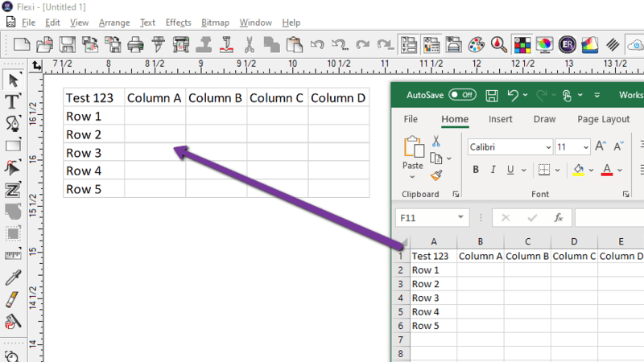644x362 pixels.
Task: Toggle Bold formatting in Excel Font group
Action: click(x=476, y=170)
